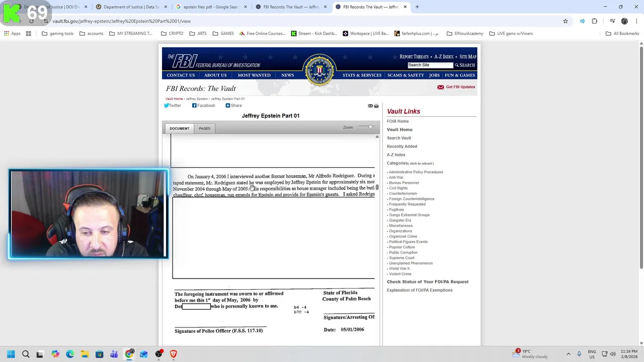Open the All Bookmarks folder
Image resolution: width=644 pixels, height=362 pixels.
pos(622,34)
